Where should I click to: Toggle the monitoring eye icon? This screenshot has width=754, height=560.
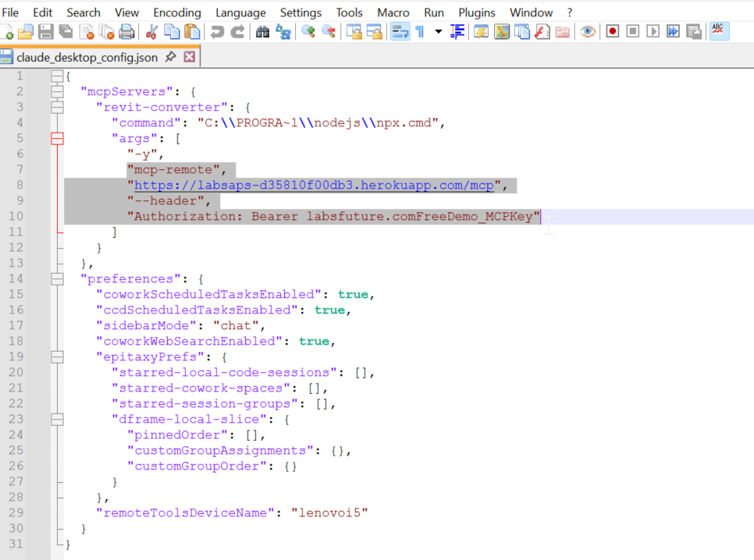pyautogui.click(x=587, y=32)
